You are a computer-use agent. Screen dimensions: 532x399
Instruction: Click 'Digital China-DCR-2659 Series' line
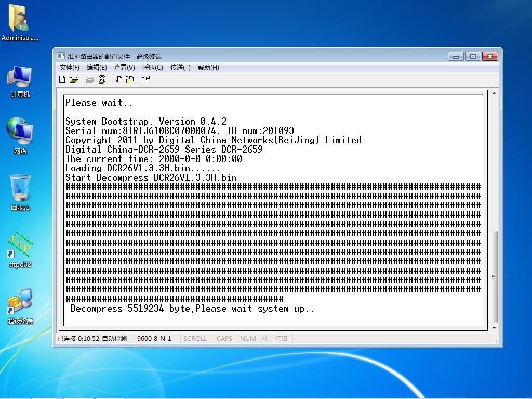[x=164, y=149]
